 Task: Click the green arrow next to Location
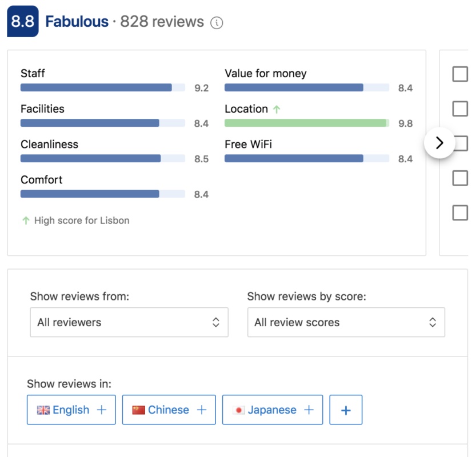(x=276, y=109)
